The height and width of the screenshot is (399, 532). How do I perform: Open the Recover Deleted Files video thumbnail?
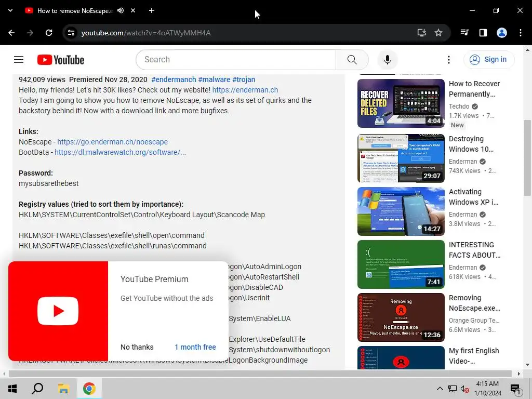(x=401, y=103)
